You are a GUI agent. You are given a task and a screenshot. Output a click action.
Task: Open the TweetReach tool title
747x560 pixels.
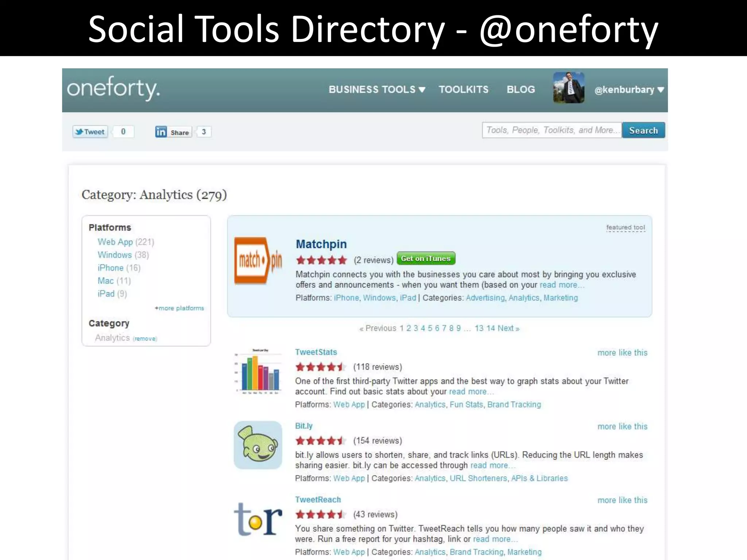click(x=318, y=499)
